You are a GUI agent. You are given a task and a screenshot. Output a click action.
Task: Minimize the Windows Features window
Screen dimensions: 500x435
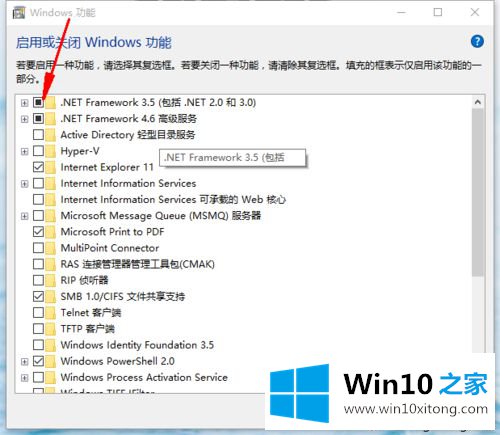(x=402, y=12)
